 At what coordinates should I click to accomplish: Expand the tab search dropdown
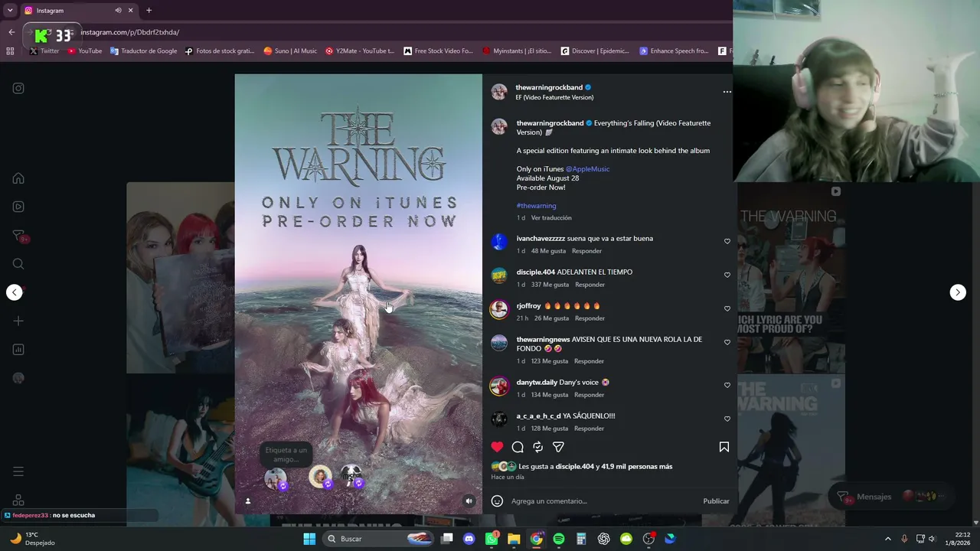coord(10,11)
